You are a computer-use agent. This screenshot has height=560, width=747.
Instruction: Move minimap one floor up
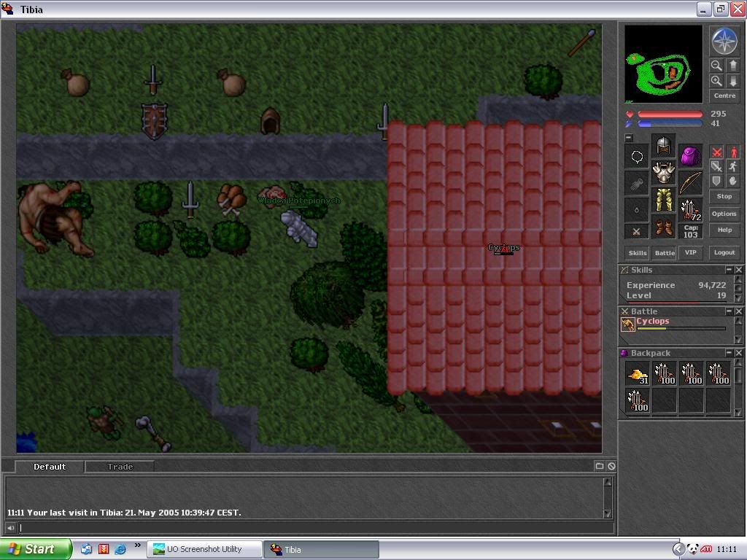pyautogui.click(x=732, y=65)
